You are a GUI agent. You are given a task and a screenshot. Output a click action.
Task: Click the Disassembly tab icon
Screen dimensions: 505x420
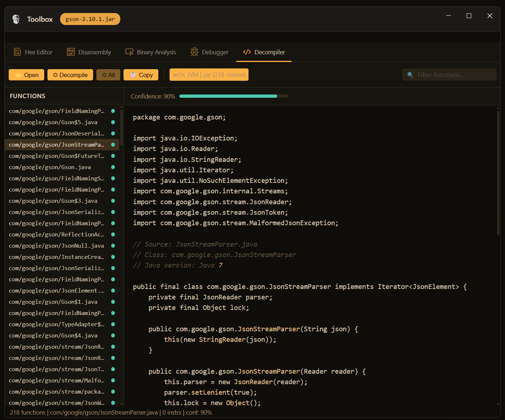71,52
